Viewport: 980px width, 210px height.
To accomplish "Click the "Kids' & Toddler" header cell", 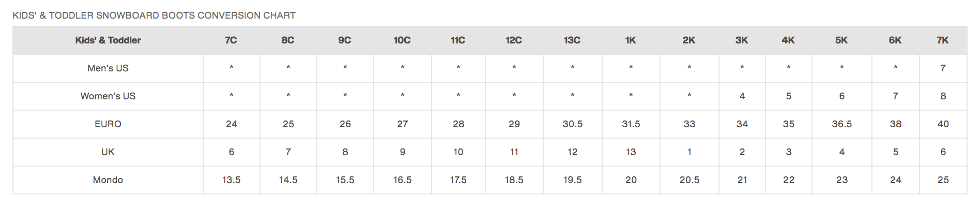I will (x=108, y=40).
